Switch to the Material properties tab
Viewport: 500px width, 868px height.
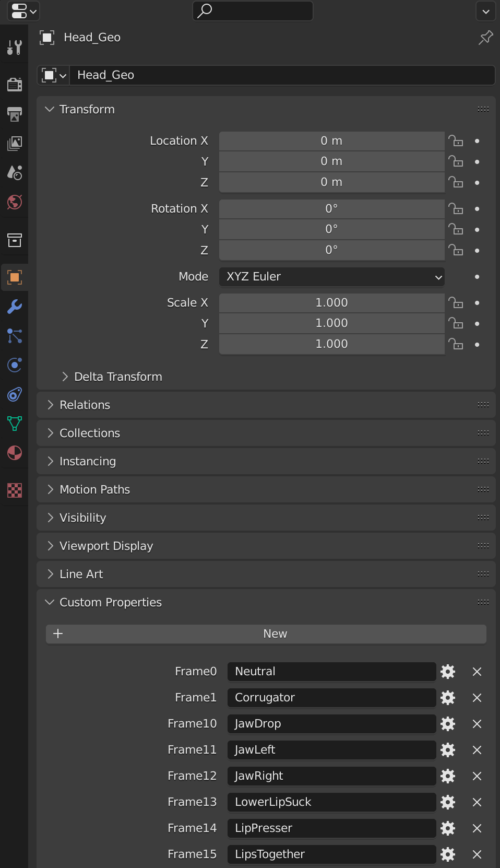tap(15, 453)
